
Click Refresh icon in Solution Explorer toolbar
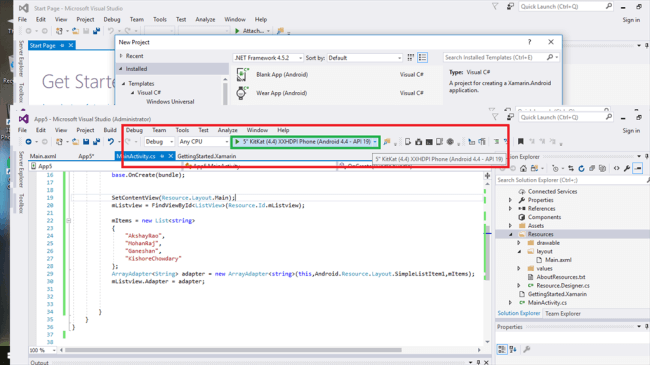(x=581, y=168)
